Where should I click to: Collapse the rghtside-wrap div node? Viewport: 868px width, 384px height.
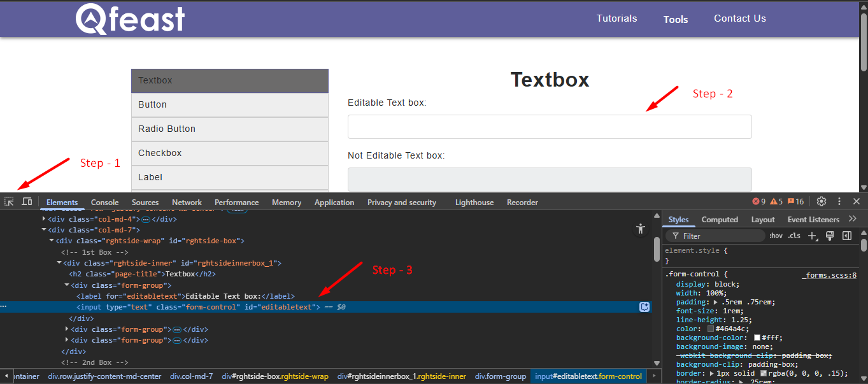point(52,241)
